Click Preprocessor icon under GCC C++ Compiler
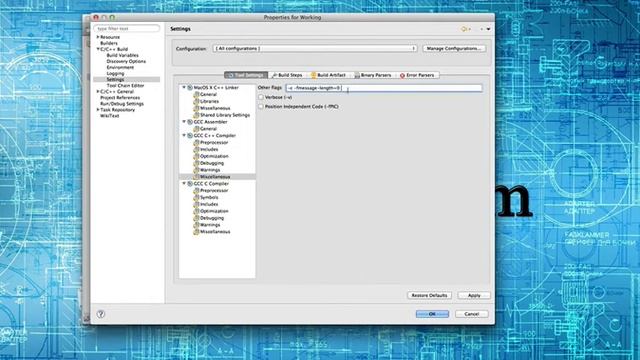Image resolution: width=640 pixels, height=360 pixels. pyautogui.click(x=196, y=142)
